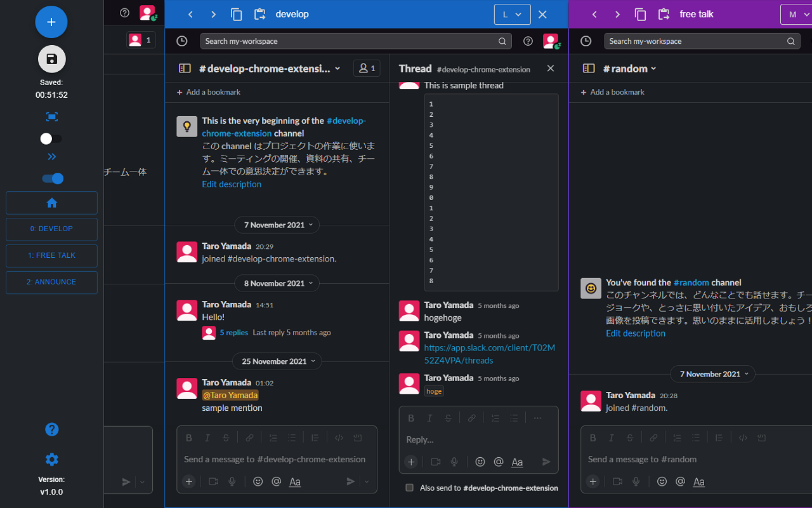Click the home button in sidebar
This screenshot has height=508, width=812.
[52, 203]
